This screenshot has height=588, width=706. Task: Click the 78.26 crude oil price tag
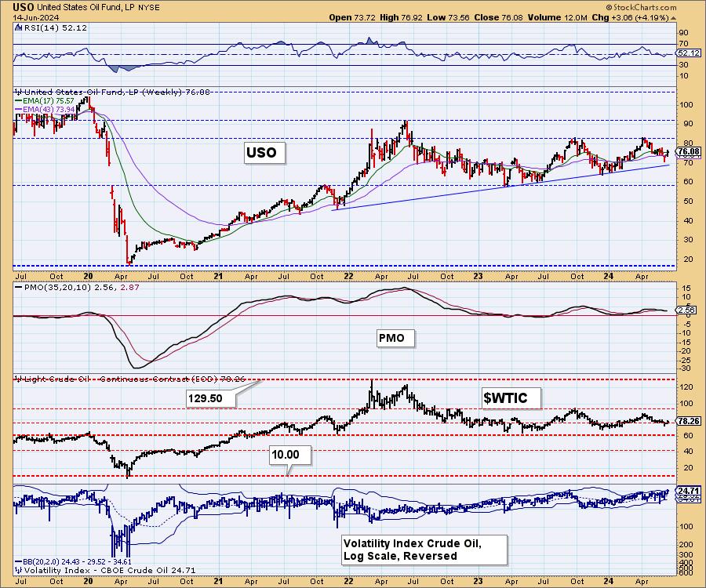(689, 421)
